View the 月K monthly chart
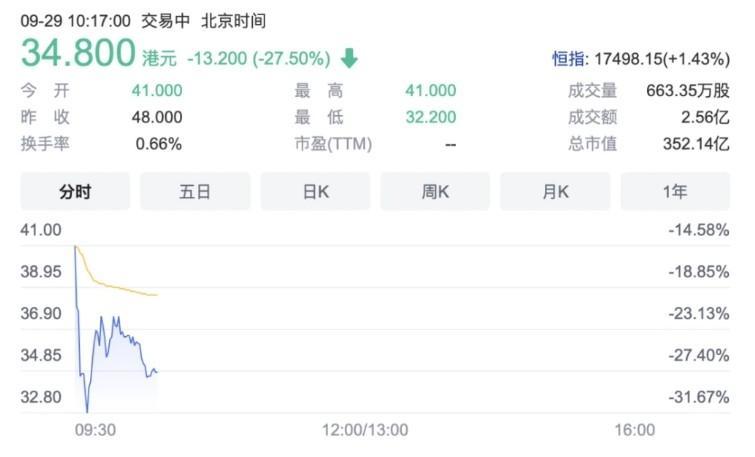Viewport: 755px width, 457px height. (555, 192)
